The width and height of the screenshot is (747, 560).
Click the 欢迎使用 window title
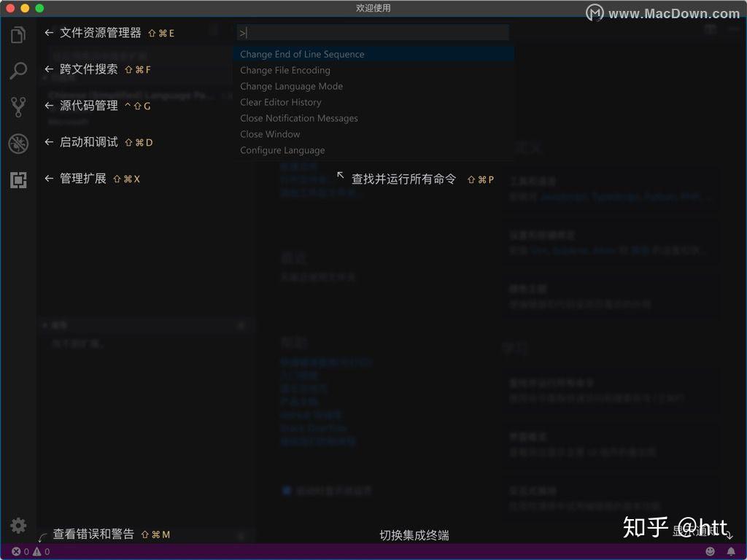tap(373, 8)
